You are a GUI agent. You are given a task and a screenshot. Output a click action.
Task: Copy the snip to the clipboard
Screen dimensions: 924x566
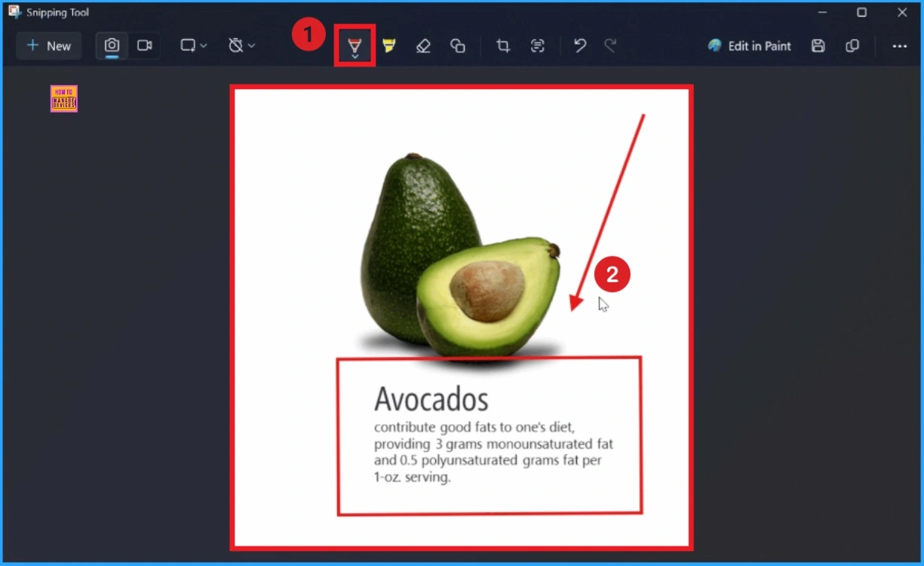[852, 46]
